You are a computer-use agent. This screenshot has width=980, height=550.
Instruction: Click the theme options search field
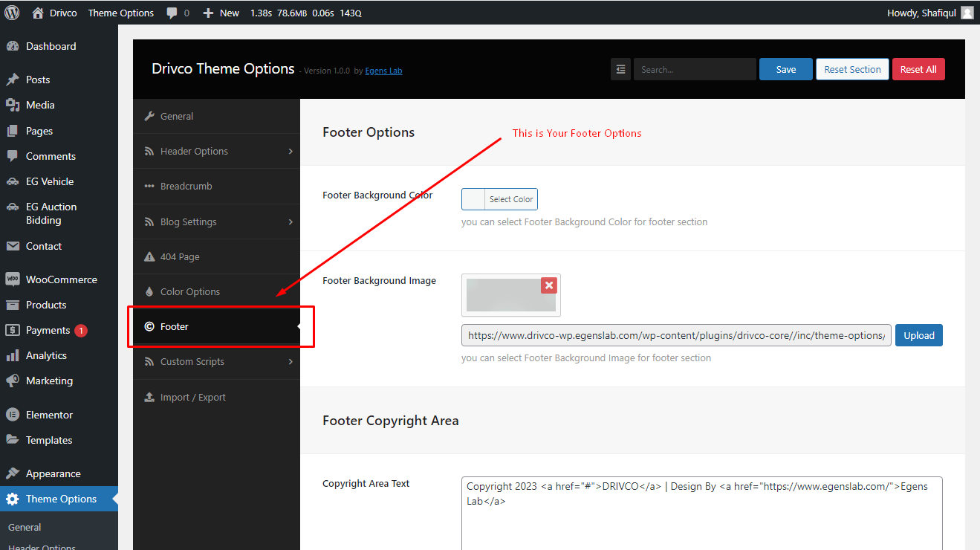point(695,69)
